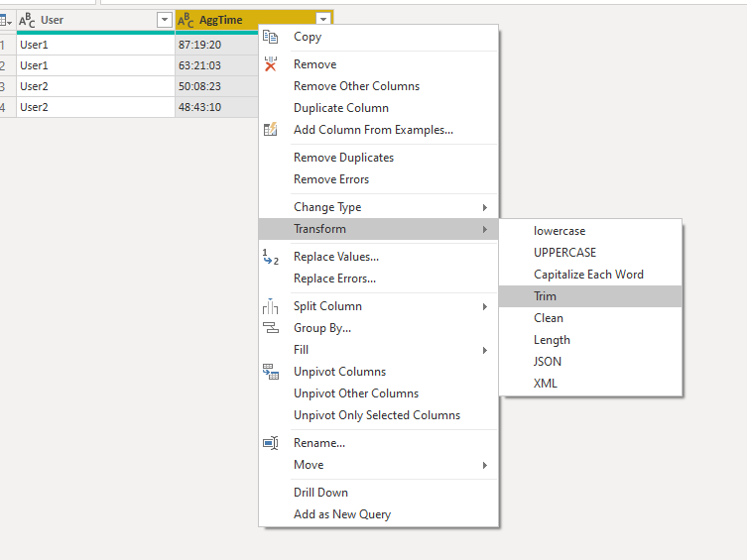Select the Transform menu entry
Image resolution: width=747 pixels, height=560 pixels.
(378, 229)
